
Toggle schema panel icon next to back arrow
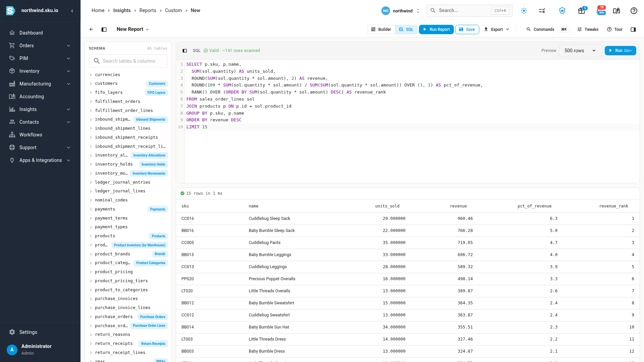[104, 29]
